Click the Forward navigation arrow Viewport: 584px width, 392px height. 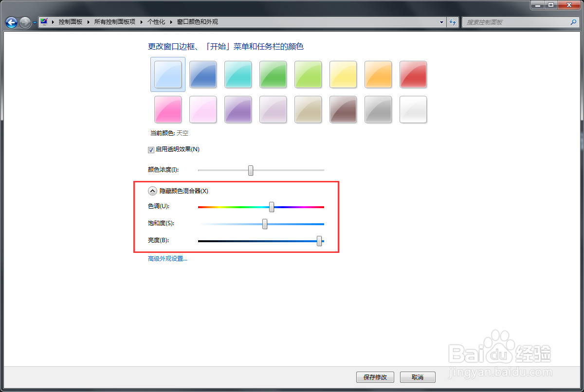click(x=25, y=22)
